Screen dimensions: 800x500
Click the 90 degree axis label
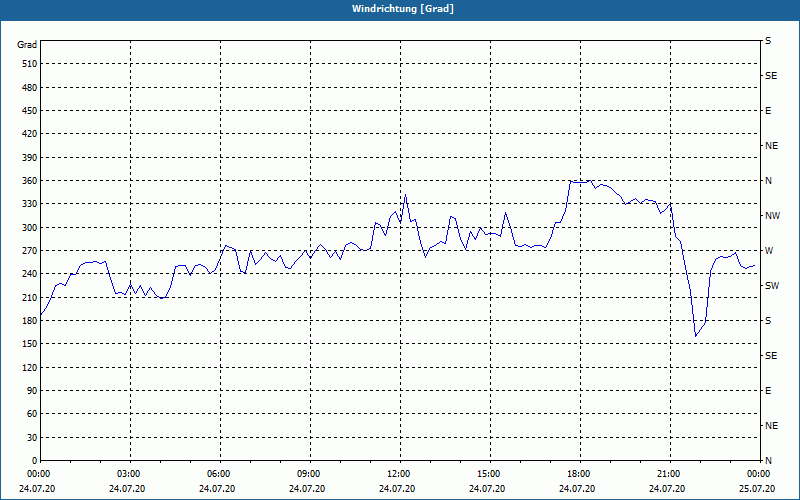point(32,391)
